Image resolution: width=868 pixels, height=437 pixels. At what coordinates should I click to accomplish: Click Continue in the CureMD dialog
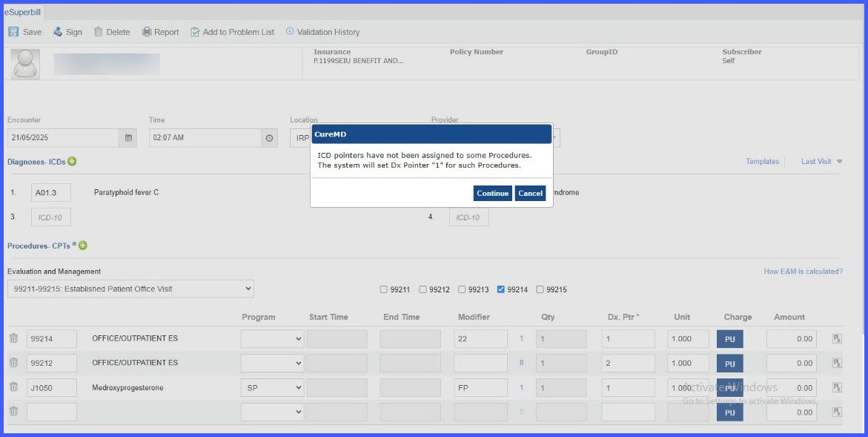coord(493,194)
